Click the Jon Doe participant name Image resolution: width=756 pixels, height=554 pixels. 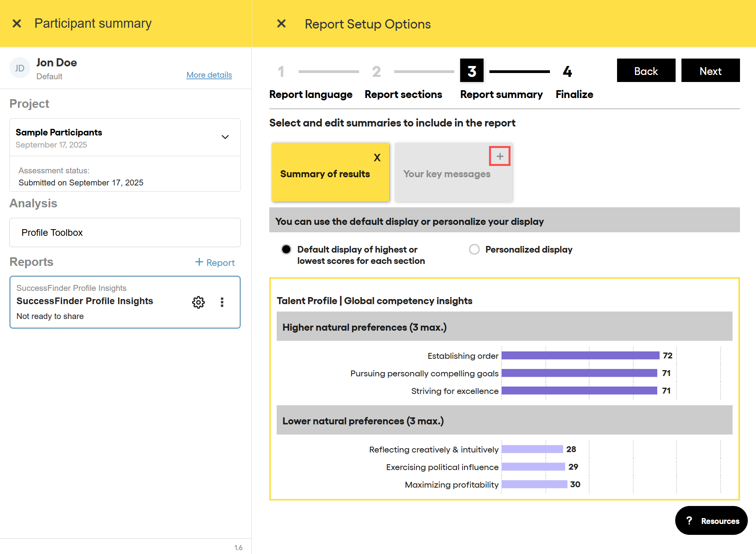[x=57, y=62]
